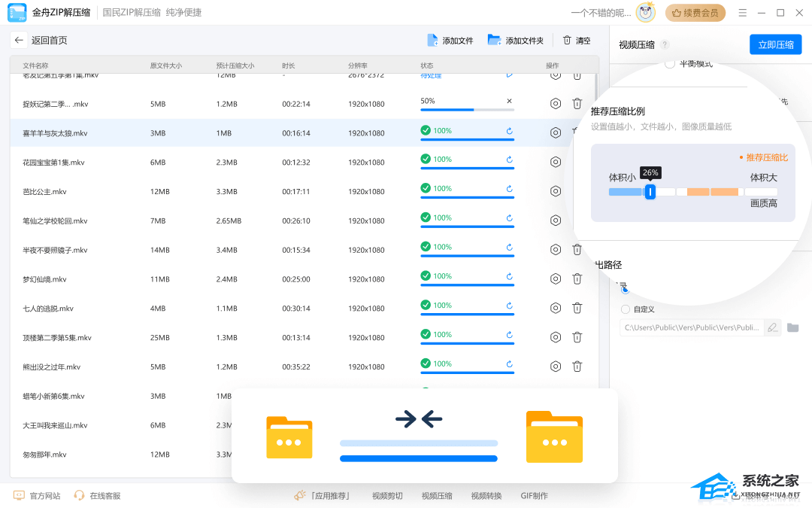The height and width of the screenshot is (508, 812).
Task: Open the output folder browse icon
Action: tap(792, 327)
